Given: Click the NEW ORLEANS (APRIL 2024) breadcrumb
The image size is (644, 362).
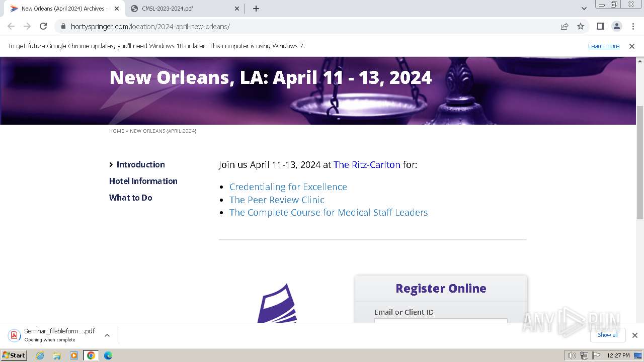Looking at the screenshot, I should [163, 131].
